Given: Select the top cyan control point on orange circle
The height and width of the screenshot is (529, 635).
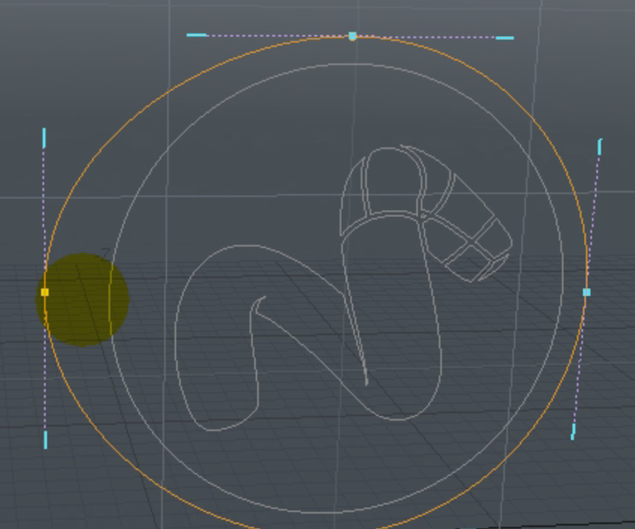Looking at the screenshot, I should coord(352,36).
